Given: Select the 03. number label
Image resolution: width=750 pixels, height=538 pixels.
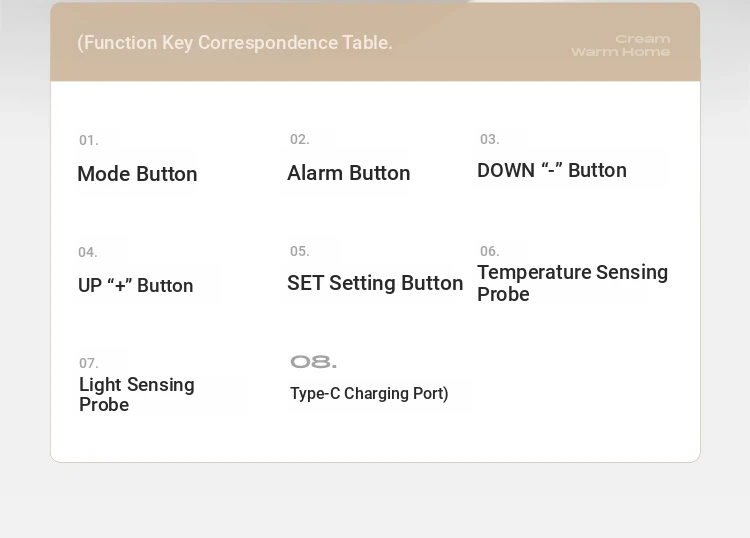Looking at the screenshot, I should pyautogui.click(x=490, y=140).
